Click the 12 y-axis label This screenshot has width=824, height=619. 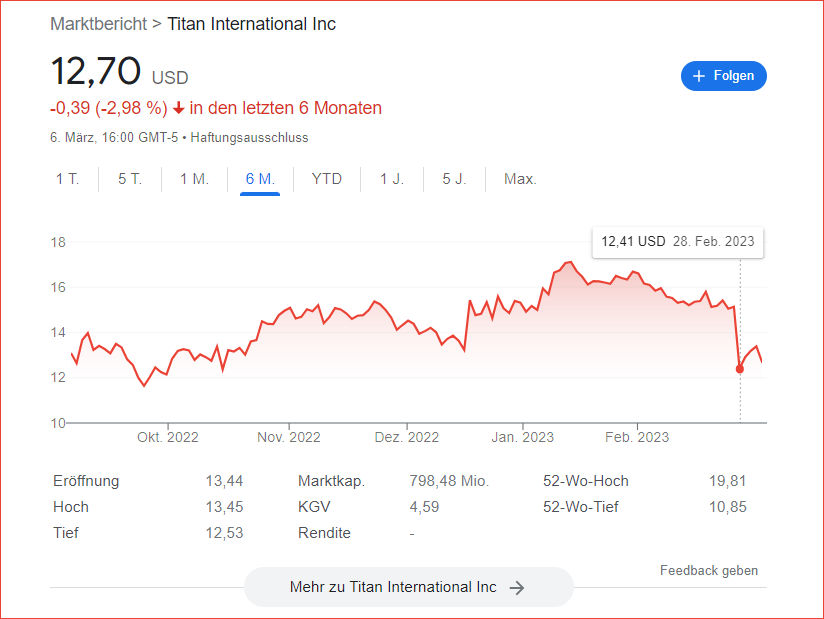pos(58,378)
